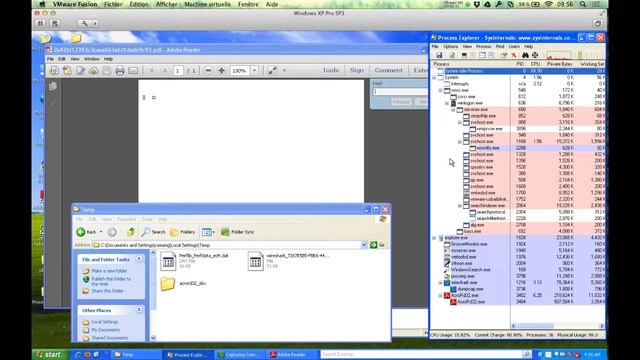This screenshot has height=360, width=640.
Task: Collapse the services.exe tree node
Action: click(x=453, y=109)
